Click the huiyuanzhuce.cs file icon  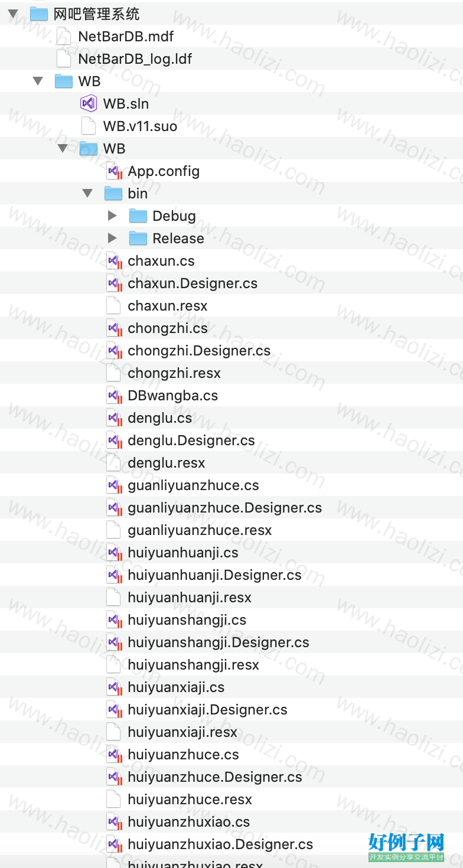[114, 755]
